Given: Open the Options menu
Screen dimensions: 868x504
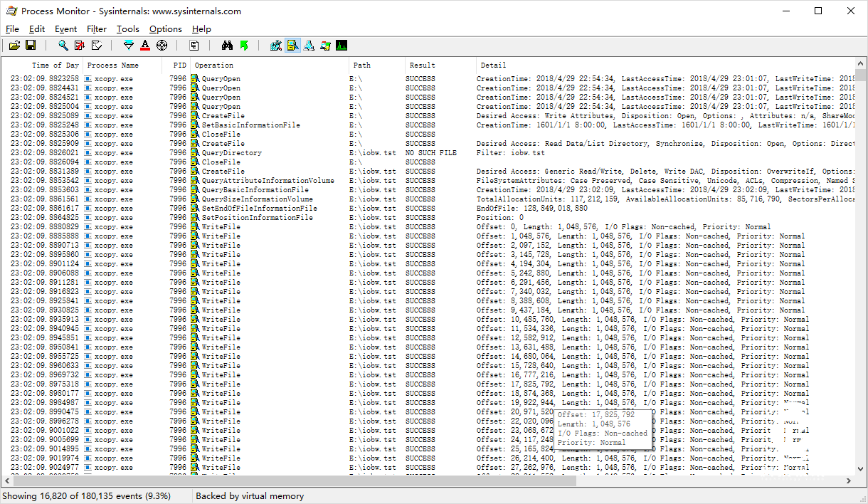Looking at the screenshot, I should coord(166,29).
